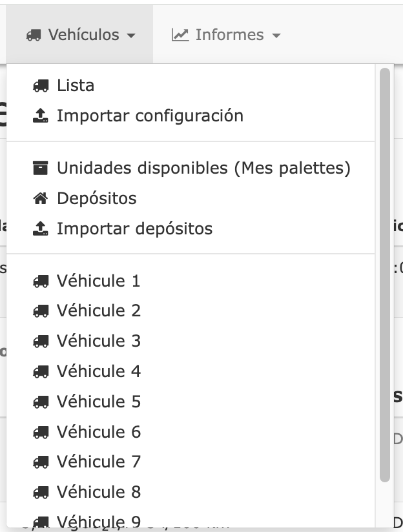Select Importar configuración from the menu
403x532 pixels.
[150, 116]
